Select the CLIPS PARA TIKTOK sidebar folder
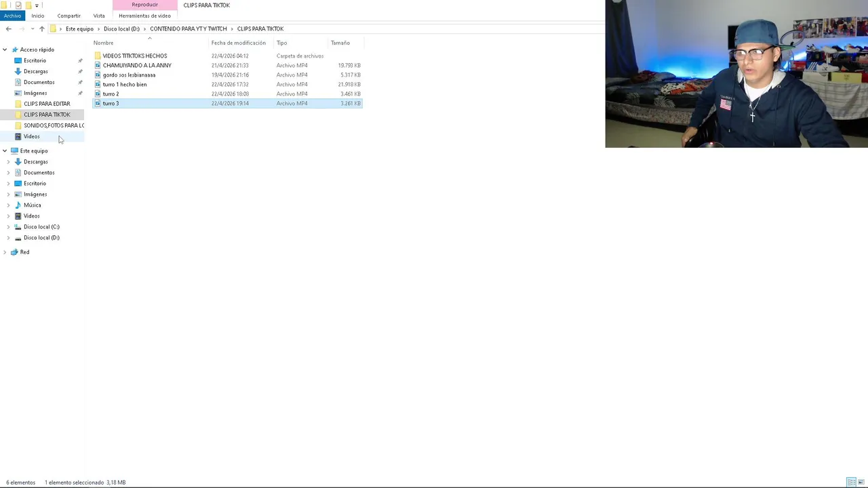The image size is (868, 488). click(47, 115)
